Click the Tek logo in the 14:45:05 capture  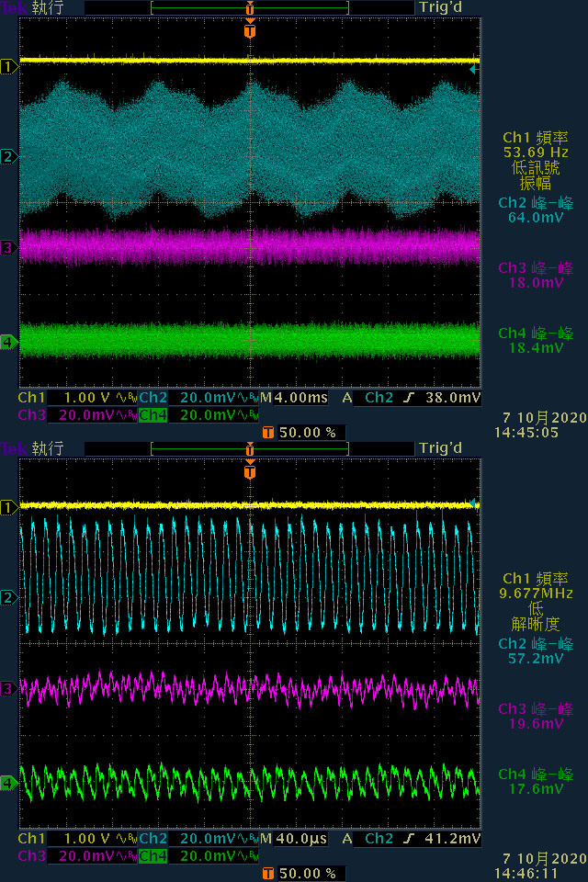pyautogui.click(x=14, y=8)
